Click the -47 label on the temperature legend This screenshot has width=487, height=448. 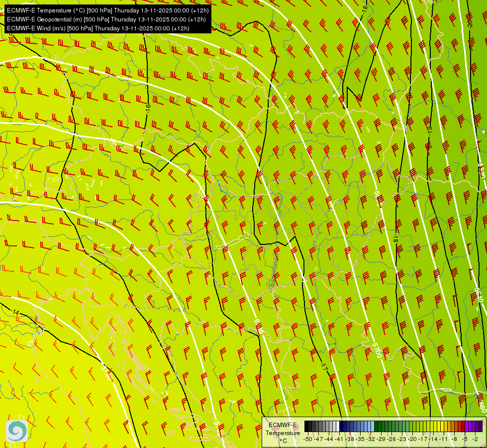coord(318,439)
